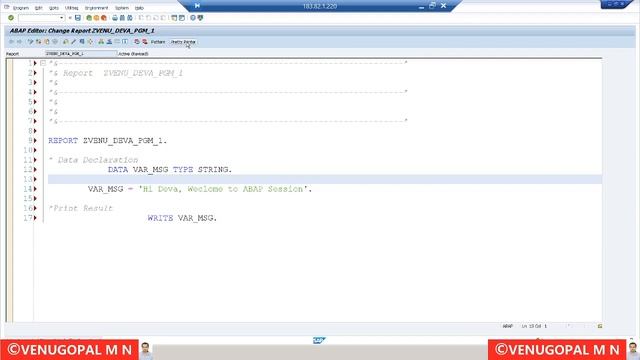Click the navigate Back arrow in application toolbar

(11, 42)
